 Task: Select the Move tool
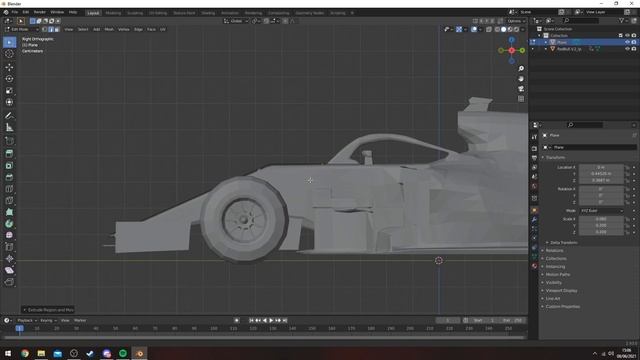coord(9,67)
